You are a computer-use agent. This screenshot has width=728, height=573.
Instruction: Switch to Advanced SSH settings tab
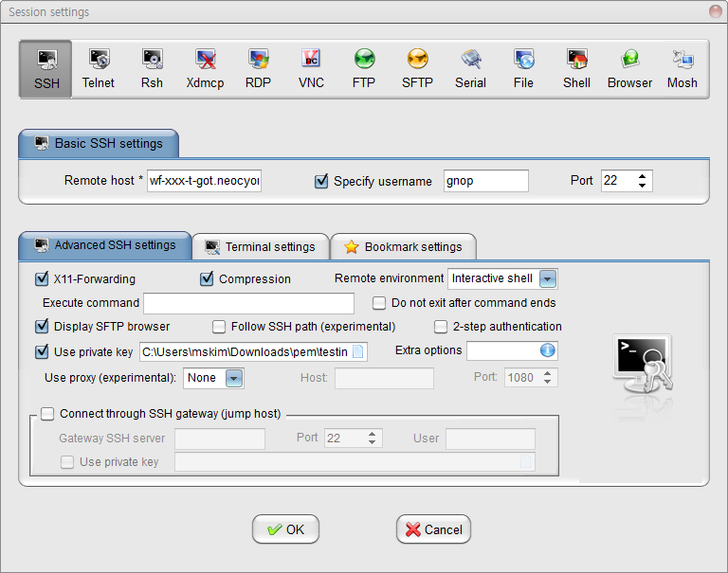[105, 245]
